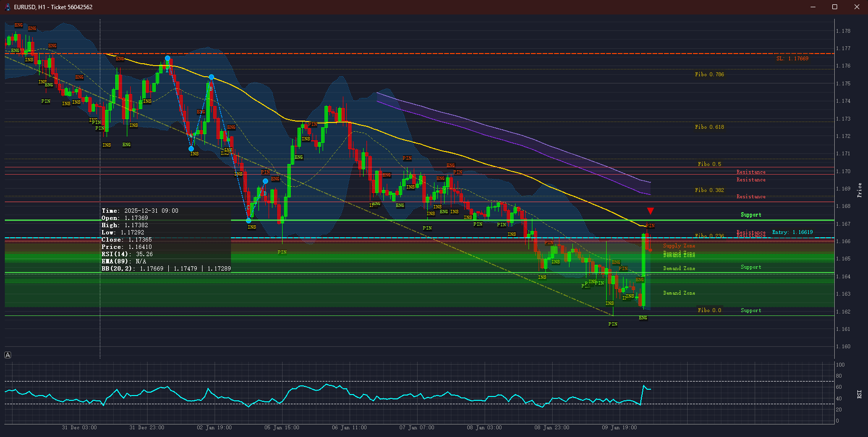Click the RSI axis value 100
This screenshot has height=437, width=868.
(841, 365)
